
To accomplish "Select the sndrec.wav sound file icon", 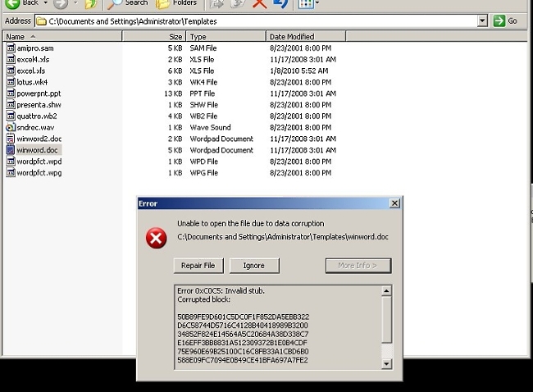I will pyautogui.click(x=11, y=128).
